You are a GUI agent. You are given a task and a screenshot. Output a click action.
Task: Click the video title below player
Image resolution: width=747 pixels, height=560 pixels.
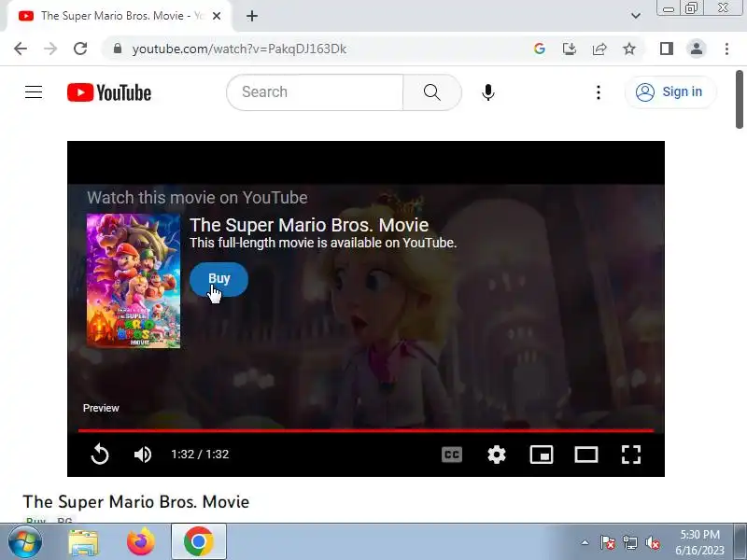point(136,501)
